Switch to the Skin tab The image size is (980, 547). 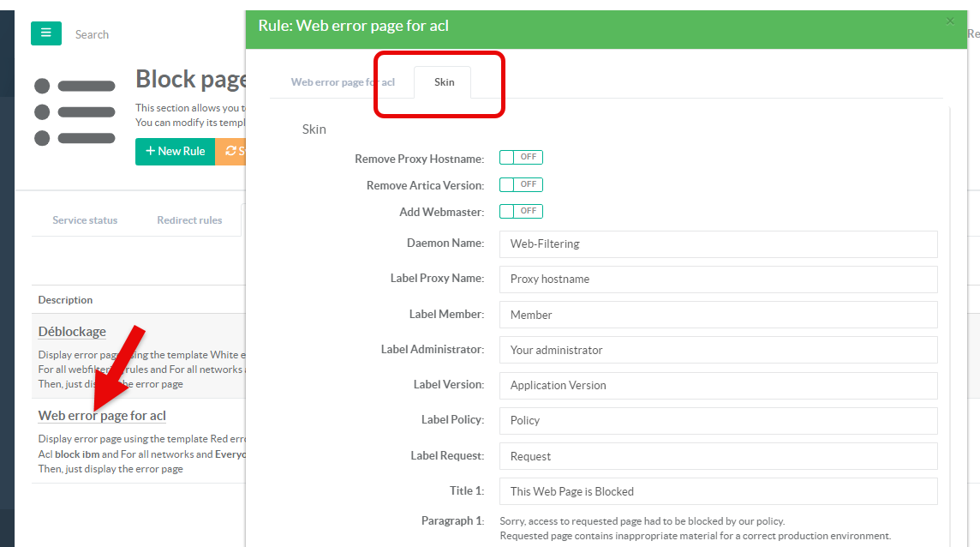444,82
